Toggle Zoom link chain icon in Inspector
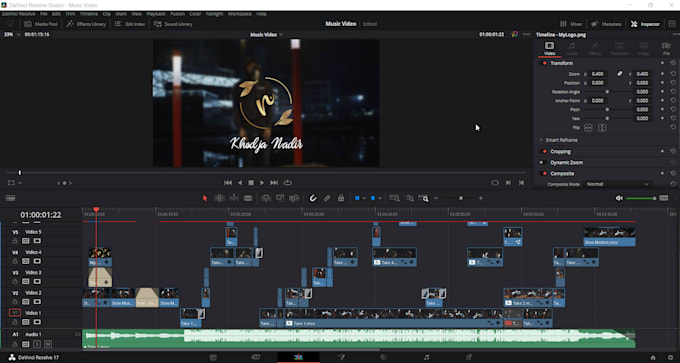 (x=620, y=74)
